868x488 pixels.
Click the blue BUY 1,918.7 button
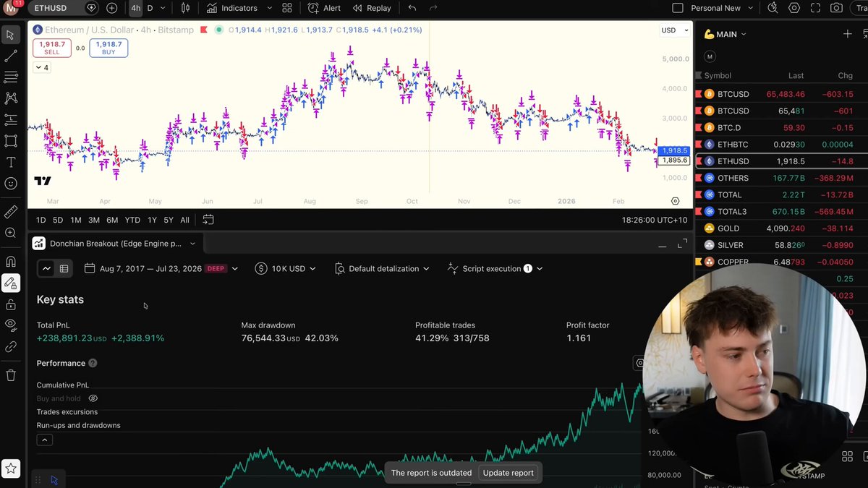(109, 48)
